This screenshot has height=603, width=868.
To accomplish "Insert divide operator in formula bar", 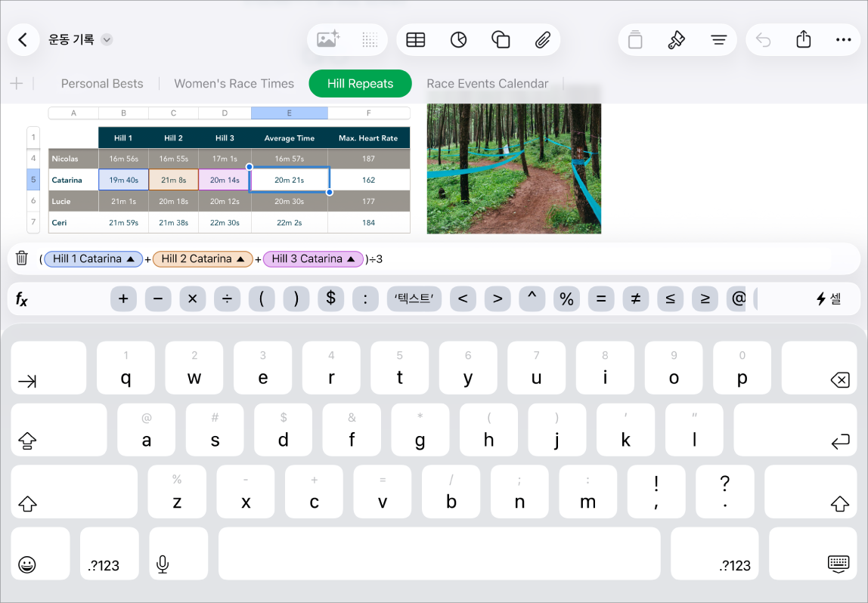I will (x=227, y=298).
